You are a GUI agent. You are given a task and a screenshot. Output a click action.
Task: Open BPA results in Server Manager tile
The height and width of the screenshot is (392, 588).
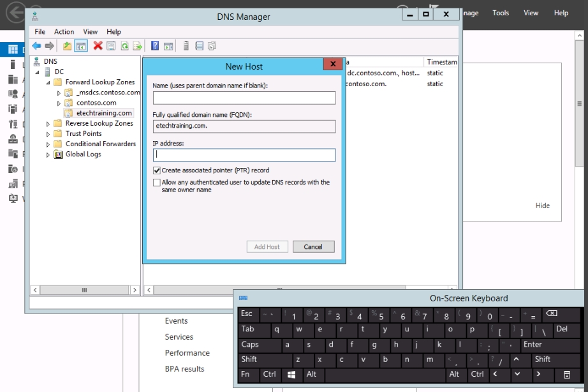184,369
